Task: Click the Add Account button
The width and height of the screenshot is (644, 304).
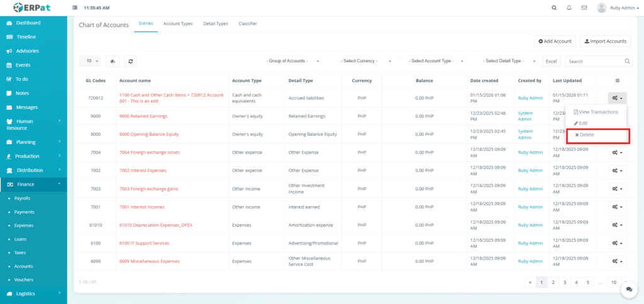Action: (x=555, y=41)
